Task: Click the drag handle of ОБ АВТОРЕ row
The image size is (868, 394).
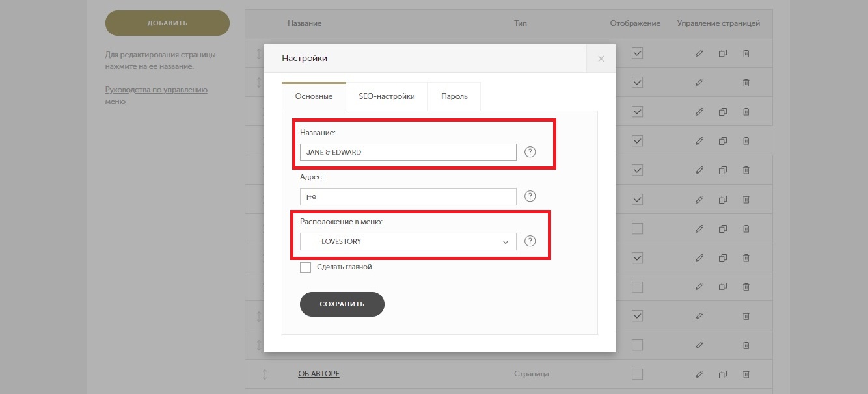Action: point(265,374)
